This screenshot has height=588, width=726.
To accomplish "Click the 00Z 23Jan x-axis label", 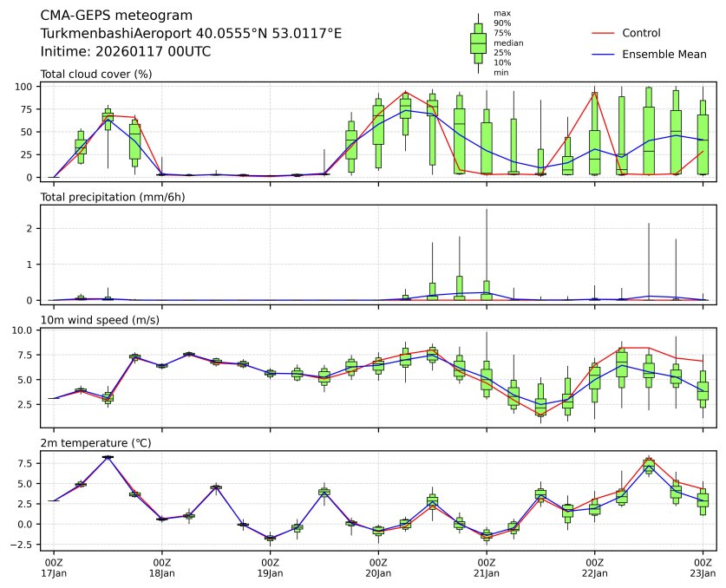I will 702,567.
